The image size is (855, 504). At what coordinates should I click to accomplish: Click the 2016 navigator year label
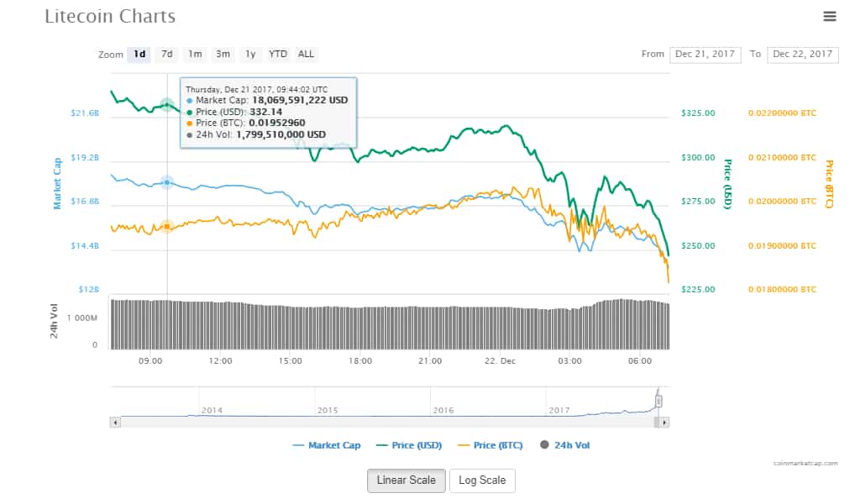click(443, 410)
